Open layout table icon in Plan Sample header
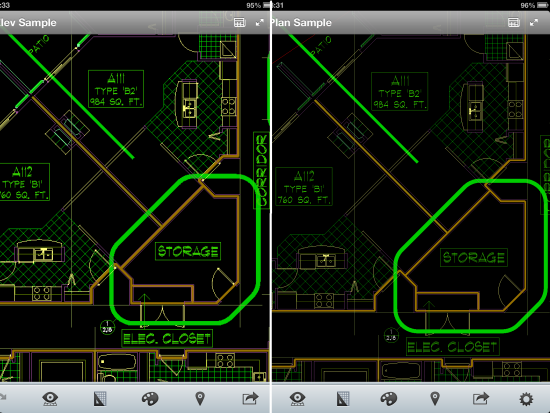The image size is (550, 413). pos(514,23)
